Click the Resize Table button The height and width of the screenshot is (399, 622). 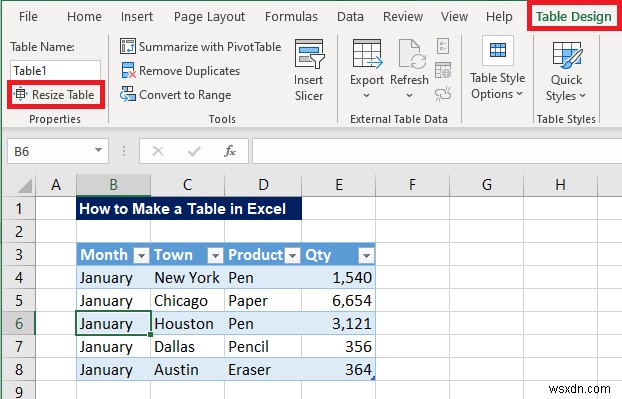coord(55,95)
